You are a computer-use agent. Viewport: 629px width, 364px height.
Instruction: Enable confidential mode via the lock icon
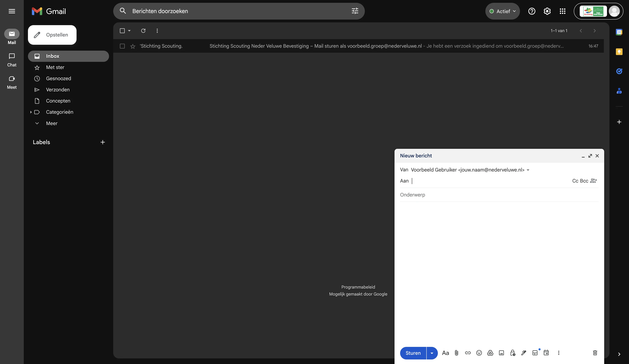tap(513, 353)
